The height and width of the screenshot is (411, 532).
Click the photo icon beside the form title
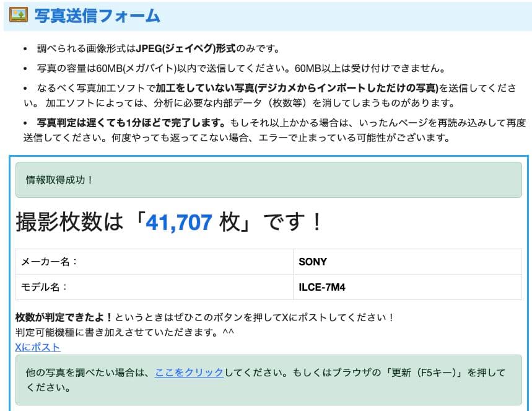point(19,15)
